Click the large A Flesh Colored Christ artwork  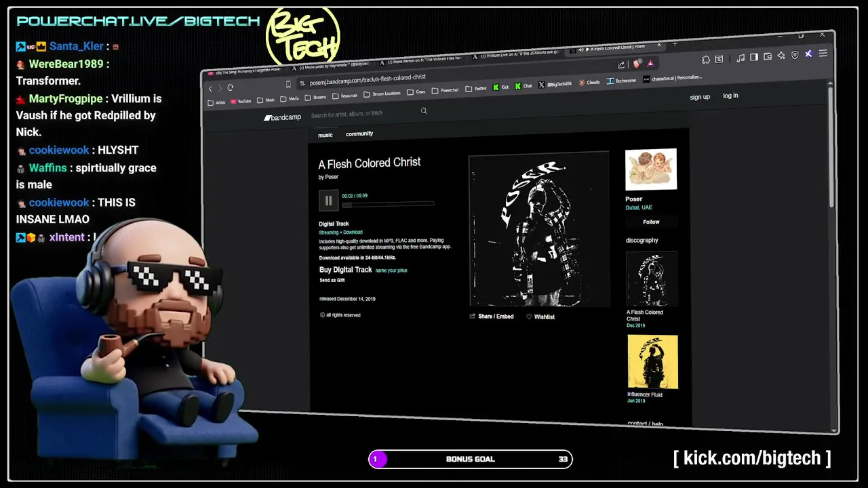point(539,229)
